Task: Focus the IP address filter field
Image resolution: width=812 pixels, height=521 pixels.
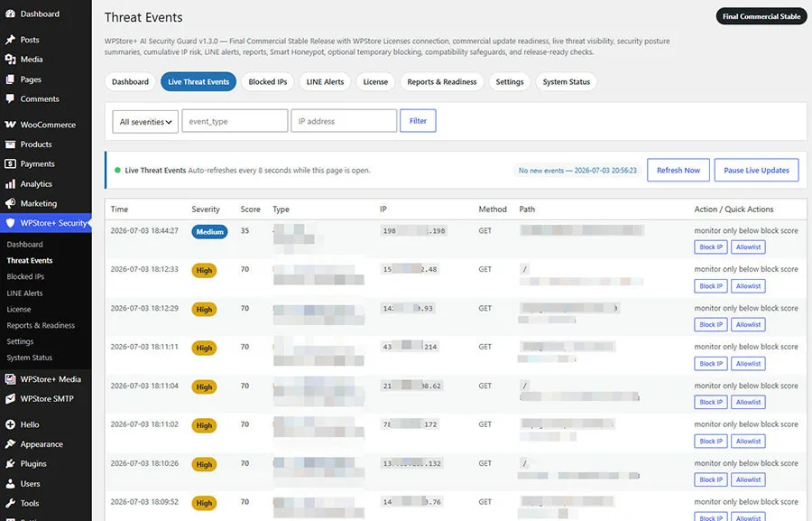Action: (344, 121)
